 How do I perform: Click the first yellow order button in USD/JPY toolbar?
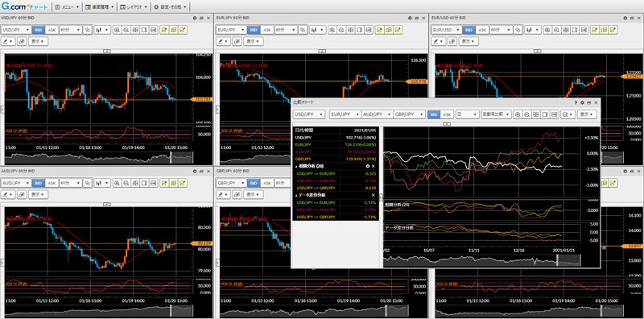click(x=164, y=30)
